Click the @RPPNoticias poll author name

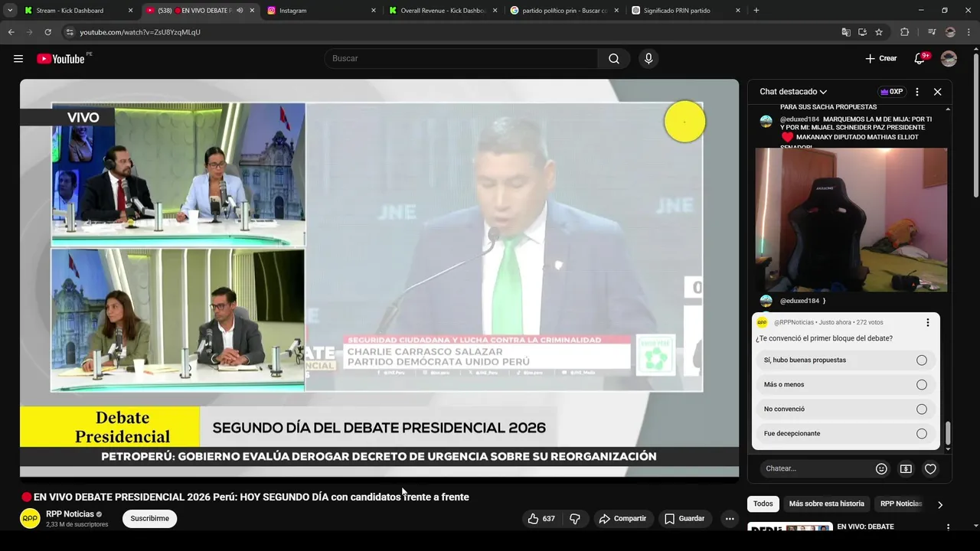click(793, 323)
